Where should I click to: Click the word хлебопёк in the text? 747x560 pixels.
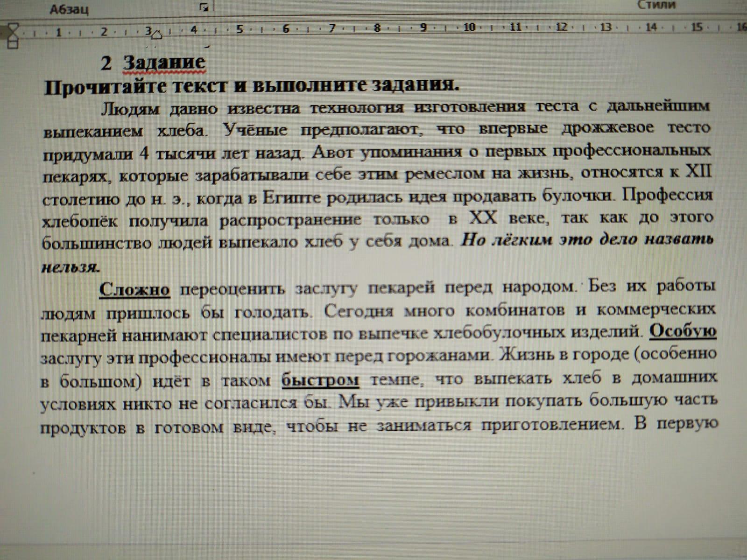(80, 221)
